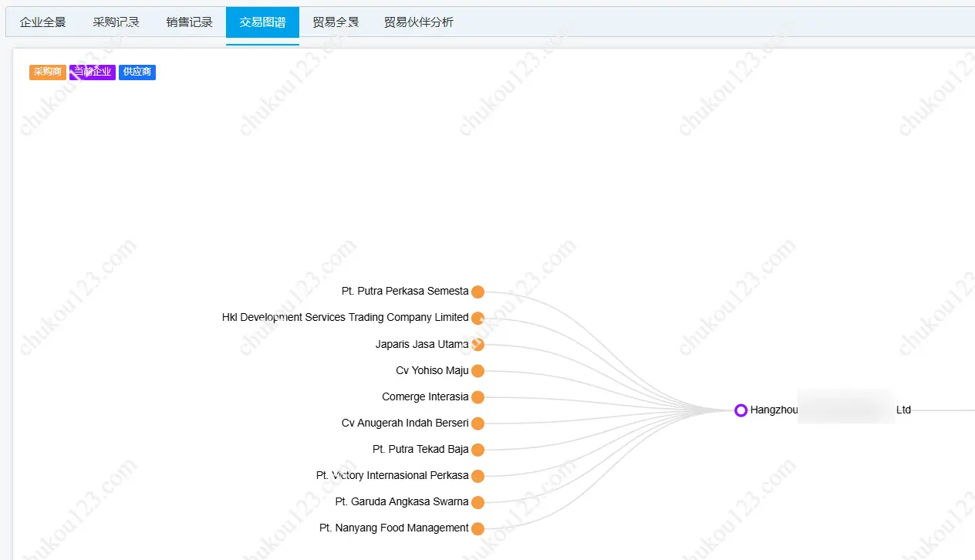The height and width of the screenshot is (560, 975).
Task: Toggle the purple 当前企业 legend tag
Action: click(x=93, y=73)
